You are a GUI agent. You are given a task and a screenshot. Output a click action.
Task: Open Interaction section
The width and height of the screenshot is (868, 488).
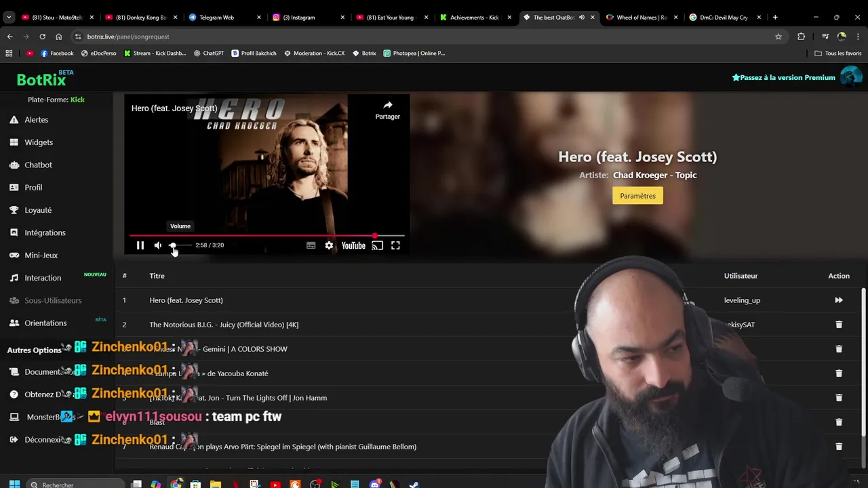pyautogui.click(x=43, y=278)
